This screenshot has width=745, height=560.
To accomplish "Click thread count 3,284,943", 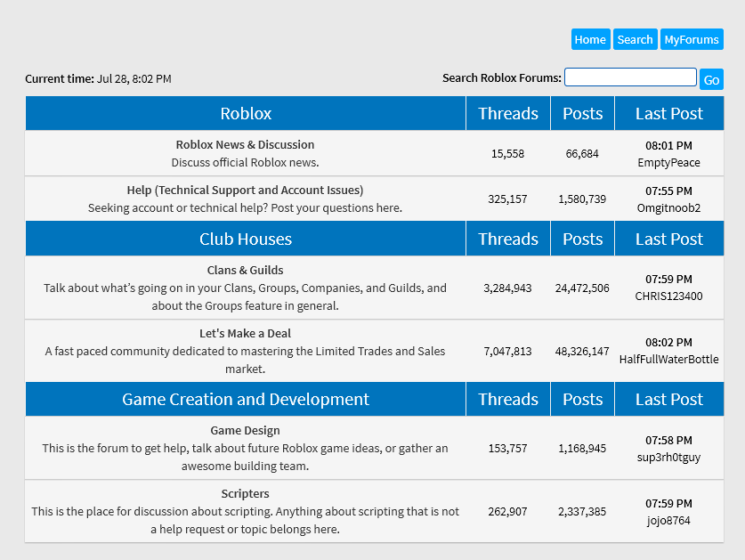I will click(x=508, y=288).
